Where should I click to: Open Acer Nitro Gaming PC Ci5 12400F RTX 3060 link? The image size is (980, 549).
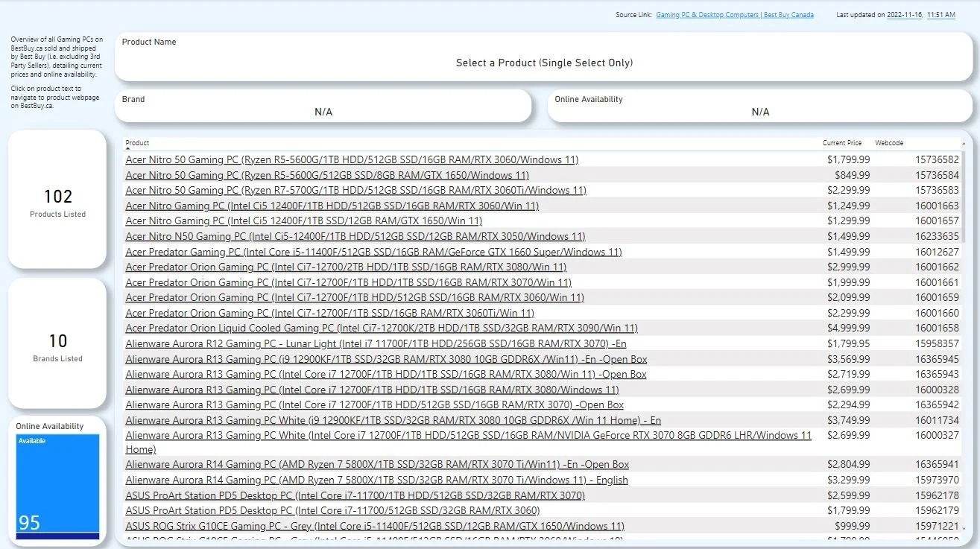332,206
